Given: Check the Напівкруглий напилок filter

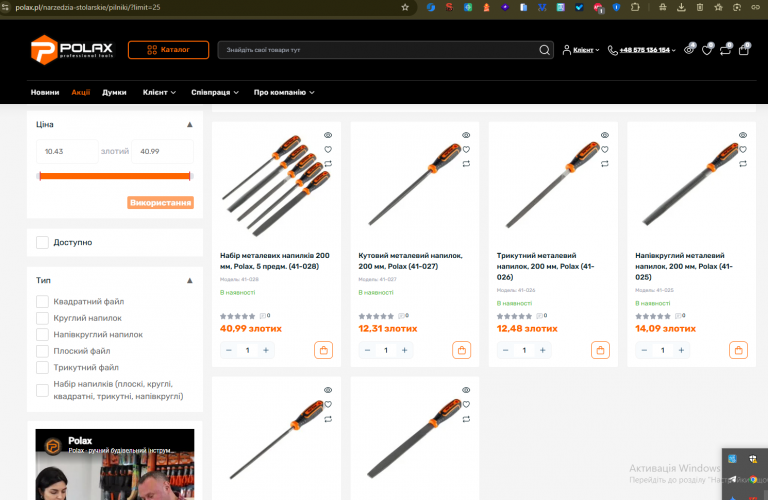Looking at the screenshot, I should coord(43,334).
